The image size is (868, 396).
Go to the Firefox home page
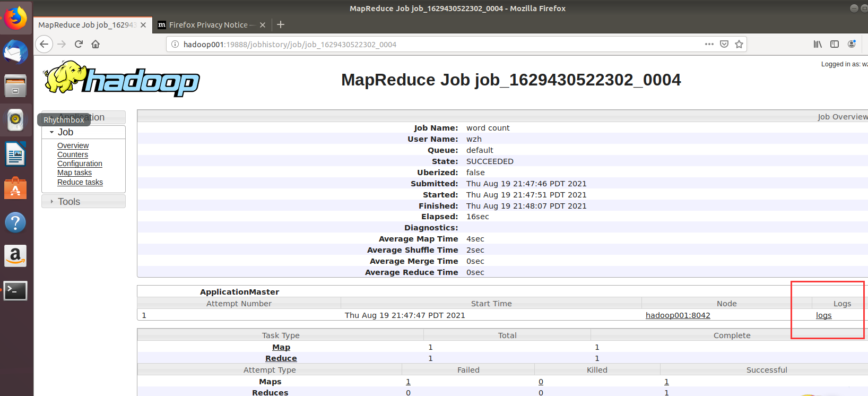[96, 44]
